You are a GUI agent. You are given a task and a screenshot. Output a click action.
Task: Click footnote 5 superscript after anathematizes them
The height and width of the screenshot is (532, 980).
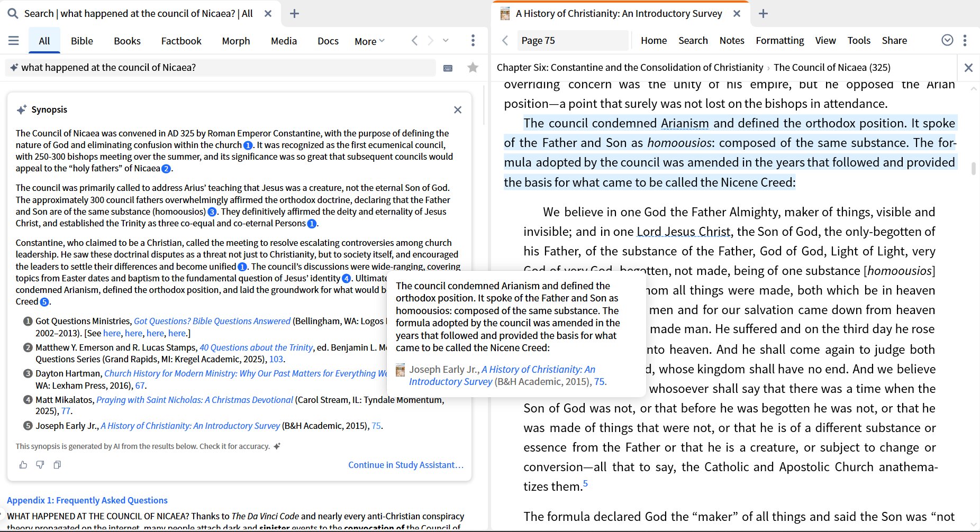pos(585,483)
